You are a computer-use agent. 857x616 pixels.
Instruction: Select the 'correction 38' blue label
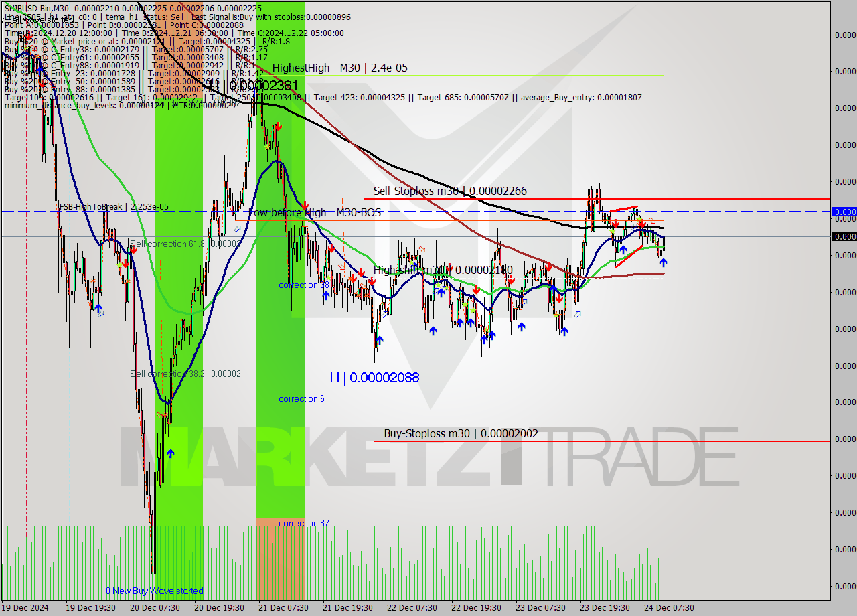click(x=304, y=285)
